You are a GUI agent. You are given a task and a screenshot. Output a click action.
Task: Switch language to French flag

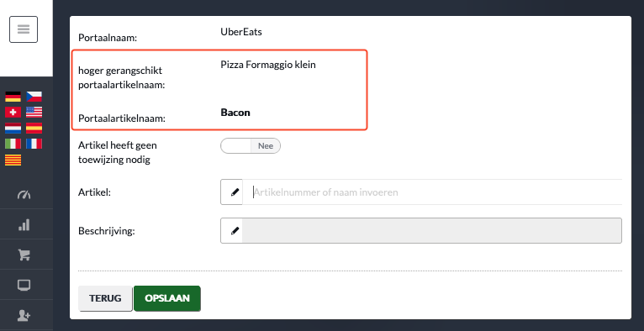coord(34,144)
